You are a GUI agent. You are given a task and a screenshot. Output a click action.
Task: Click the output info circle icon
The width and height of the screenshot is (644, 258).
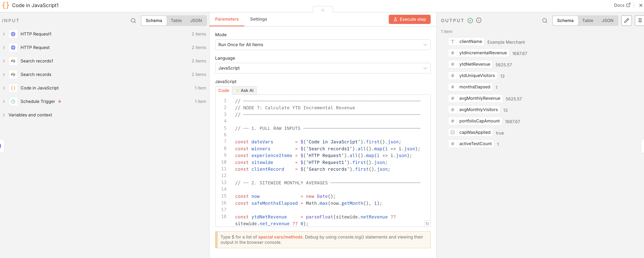pyautogui.click(x=479, y=21)
